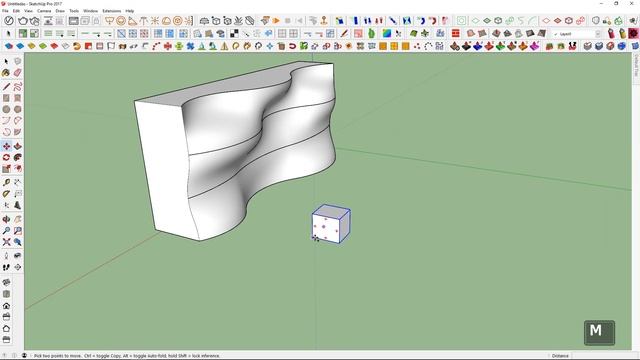Select the Axes tool
The image size is (640, 360).
click(6, 205)
